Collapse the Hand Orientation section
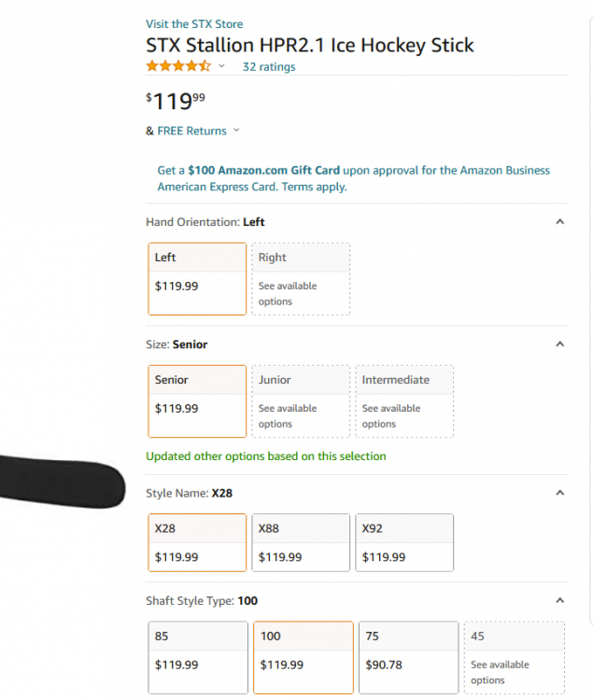Image resolution: width=593 pixels, height=700 pixels. click(x=559, y=222)
